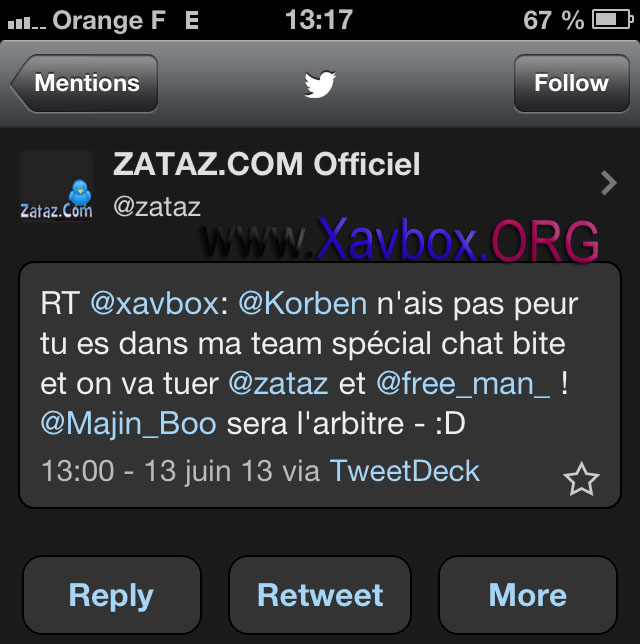Open the @xavbox mention link
The width and height of the screenshot is (640, 644).
(155, 304)
